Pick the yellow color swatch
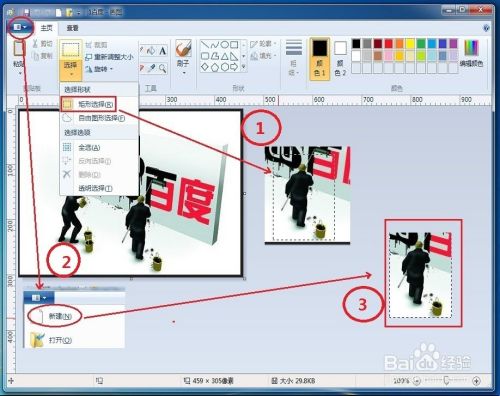 point(410,44)
